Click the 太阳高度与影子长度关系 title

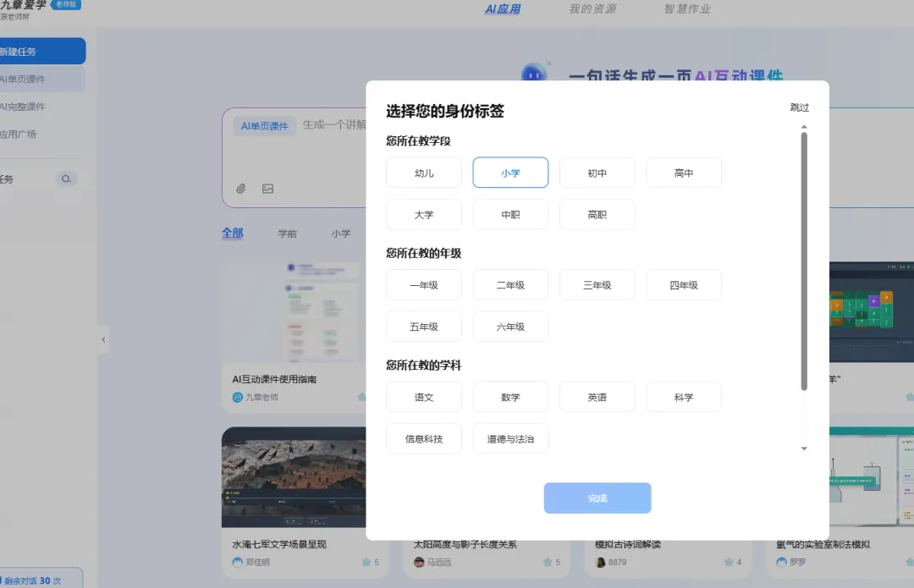[465, 544]
